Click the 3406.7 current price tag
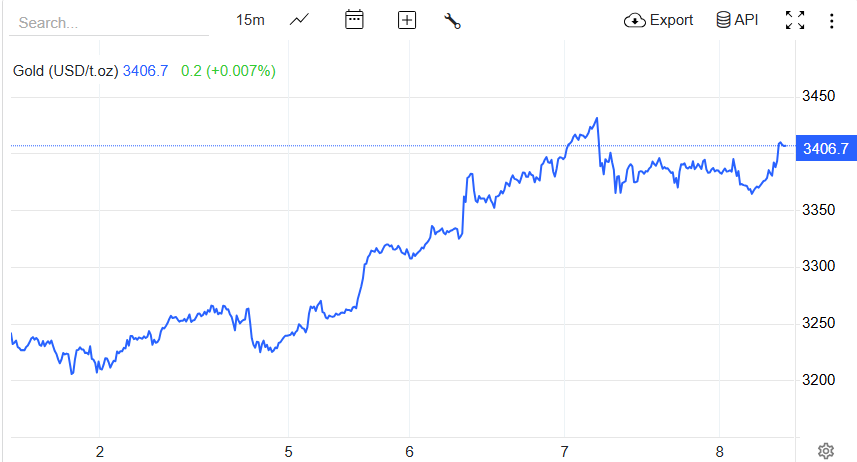 [x=825, y=149]
